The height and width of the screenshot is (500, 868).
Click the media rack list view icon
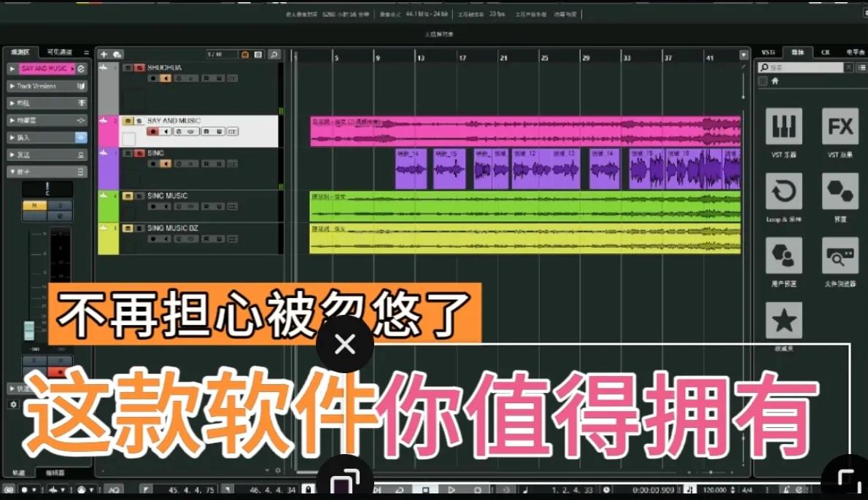tap(861, 68)
